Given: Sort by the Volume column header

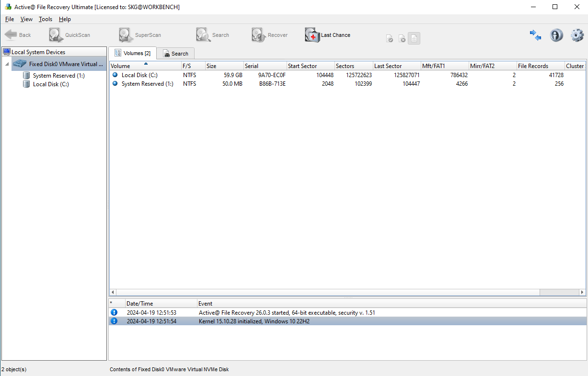Looking at the screenshot, I should coord(145,66).
